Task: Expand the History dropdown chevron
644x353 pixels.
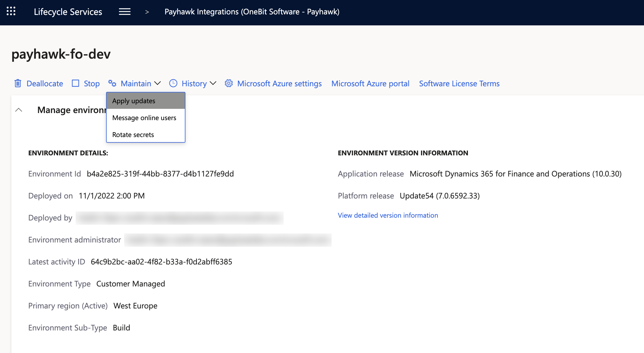Action: coord(213,83)
